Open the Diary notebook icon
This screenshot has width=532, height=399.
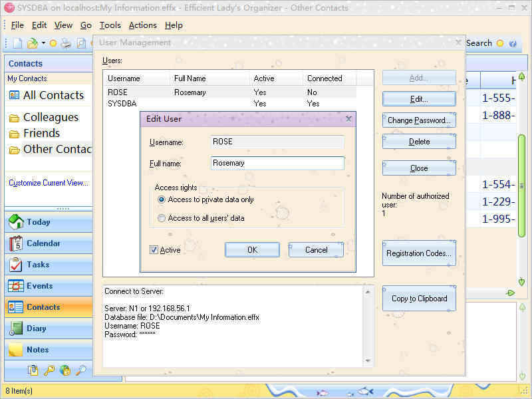click(15, 328)
